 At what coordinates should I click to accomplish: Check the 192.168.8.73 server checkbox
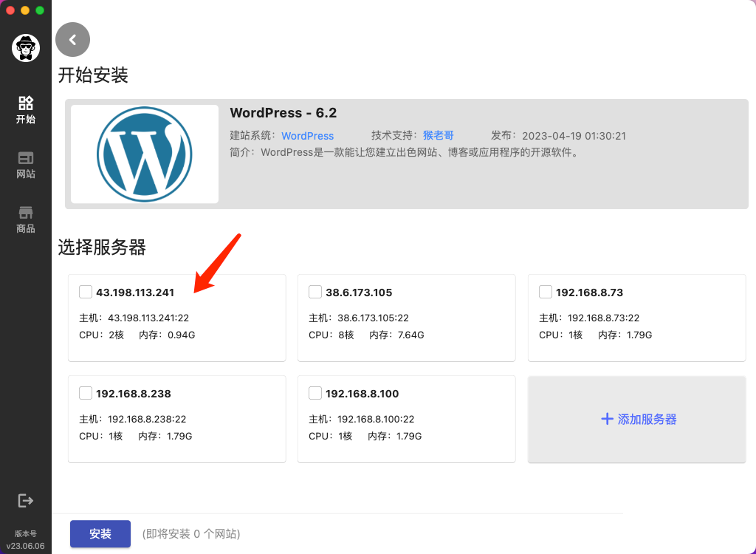(546, 292)
